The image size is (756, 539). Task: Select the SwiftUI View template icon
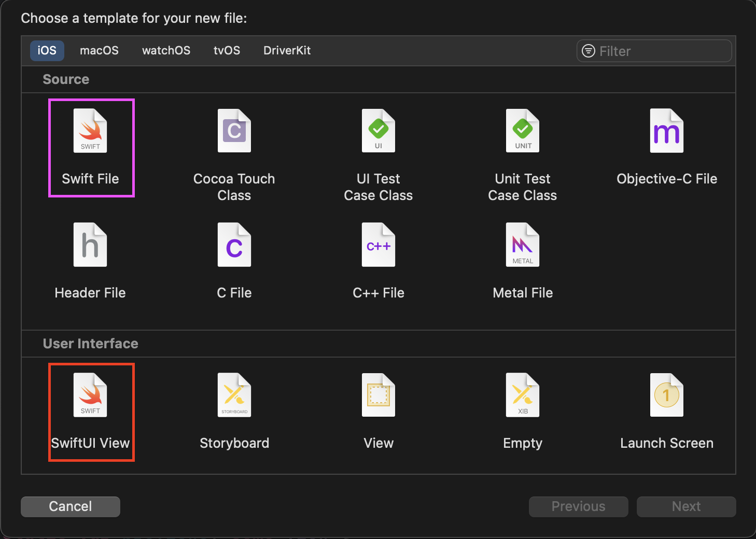tap(90, 395)
